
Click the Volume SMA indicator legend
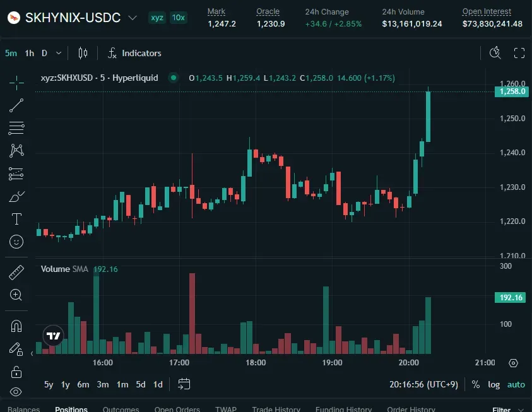(x=64, y=269)
